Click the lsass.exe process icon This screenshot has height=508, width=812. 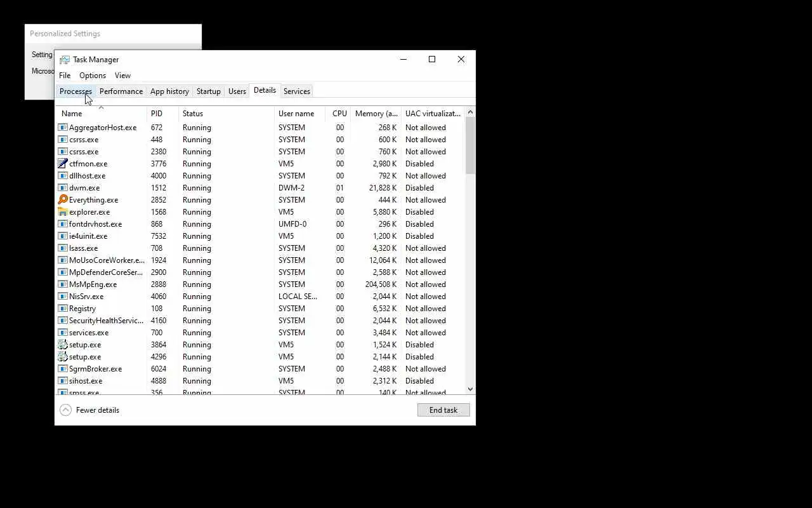(63, 248)
